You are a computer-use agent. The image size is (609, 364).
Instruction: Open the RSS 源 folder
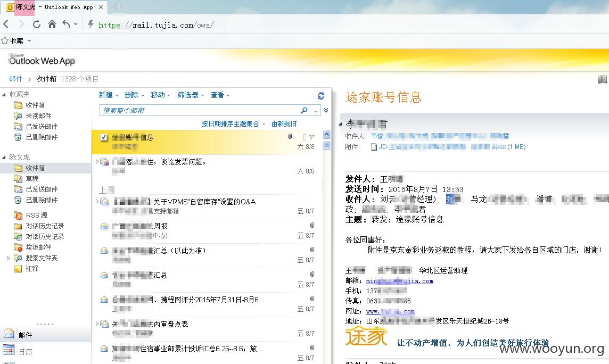[36, 216]
